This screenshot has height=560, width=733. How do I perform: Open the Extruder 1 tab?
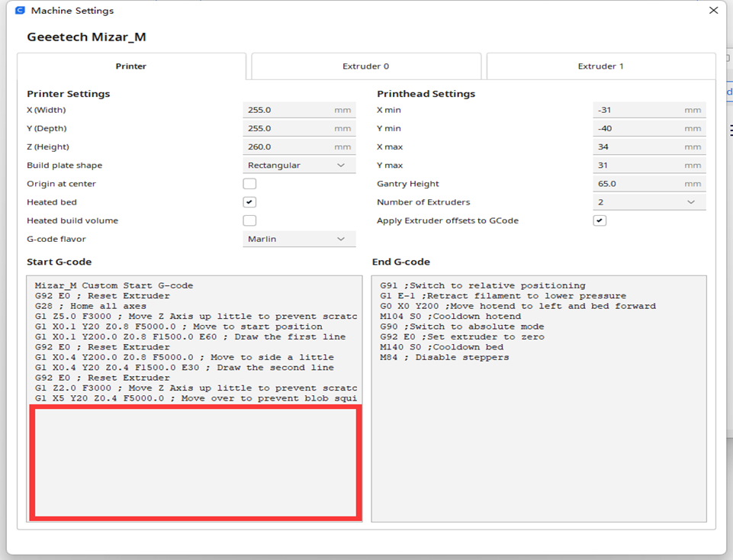(601, 66)
